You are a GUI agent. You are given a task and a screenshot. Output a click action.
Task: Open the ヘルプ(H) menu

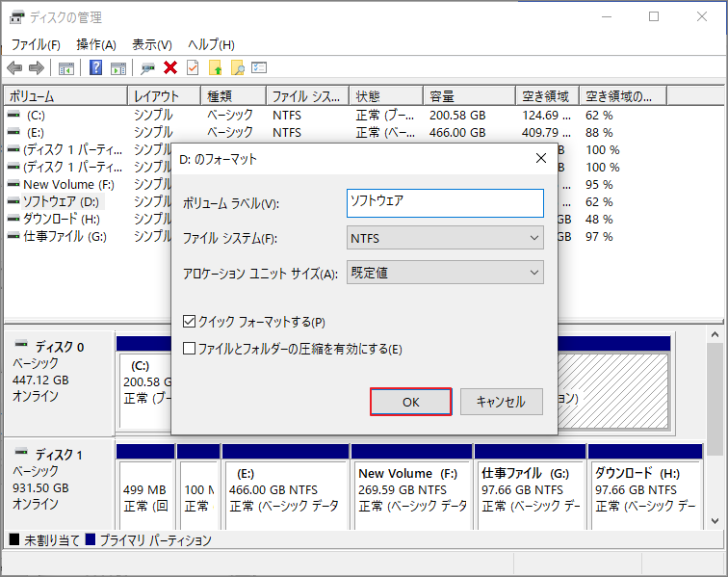[211, 44]
